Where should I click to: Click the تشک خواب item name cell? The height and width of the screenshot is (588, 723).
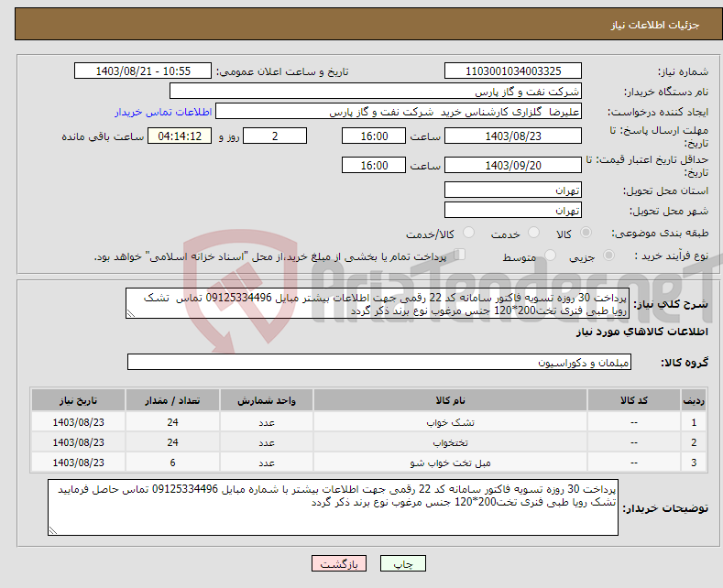tap(450, 422)
